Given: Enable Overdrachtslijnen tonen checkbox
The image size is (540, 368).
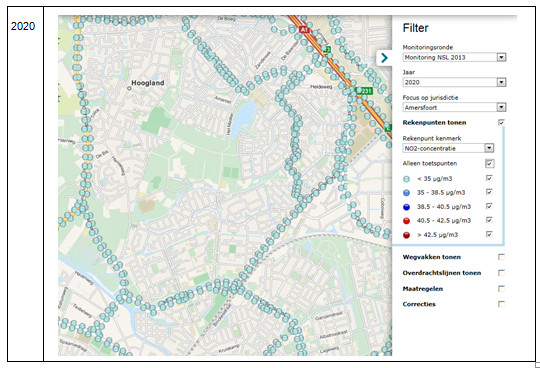Looking at the screenshot, I should (501, 273).
